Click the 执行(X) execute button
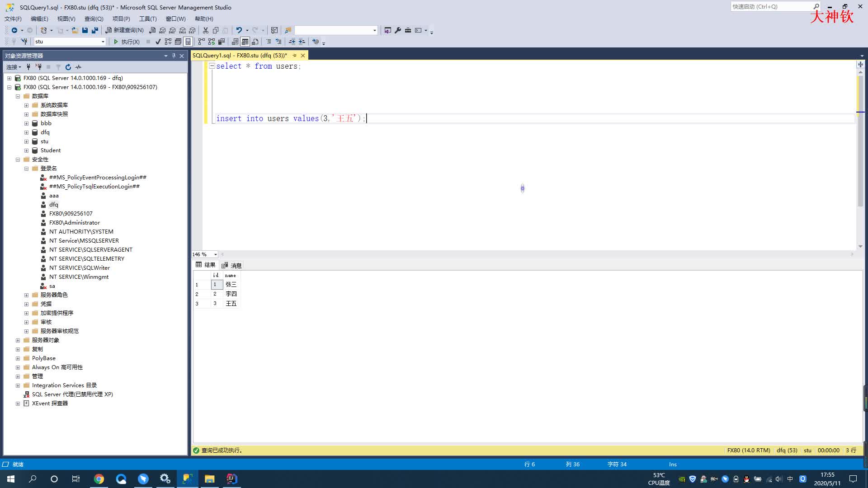Screen dimensions: 868x488 [x=126, y=42]
